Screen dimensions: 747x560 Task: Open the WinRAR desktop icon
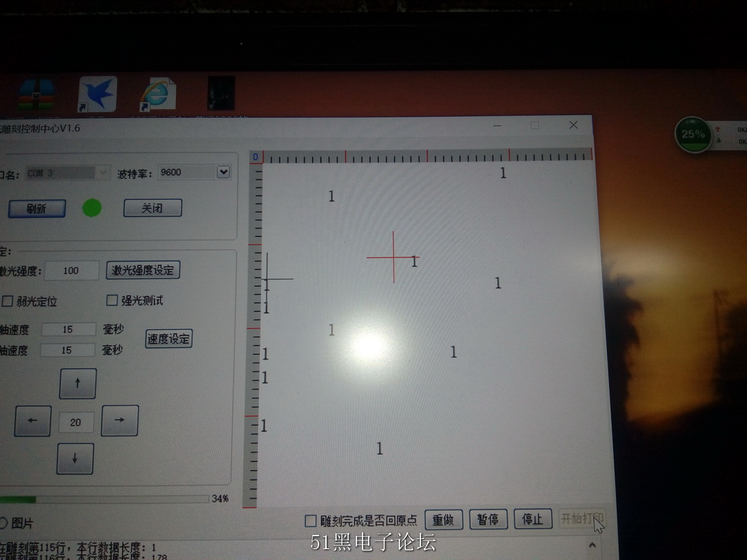(36, 95)
